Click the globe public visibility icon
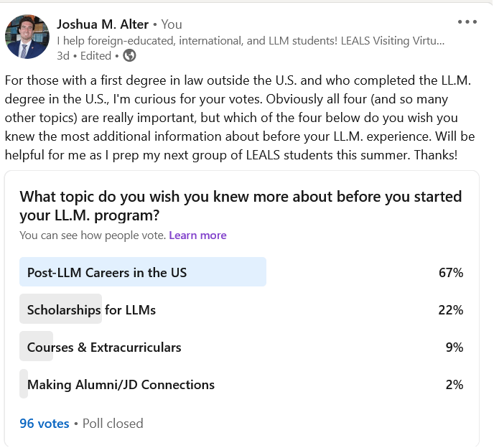The height and width of the screenshot is (448, 494). point(129,55)
